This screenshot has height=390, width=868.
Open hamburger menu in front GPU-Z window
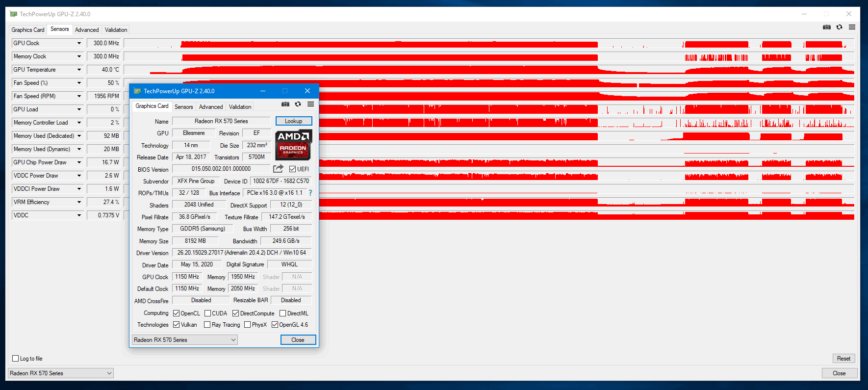[x=310, y=104]
